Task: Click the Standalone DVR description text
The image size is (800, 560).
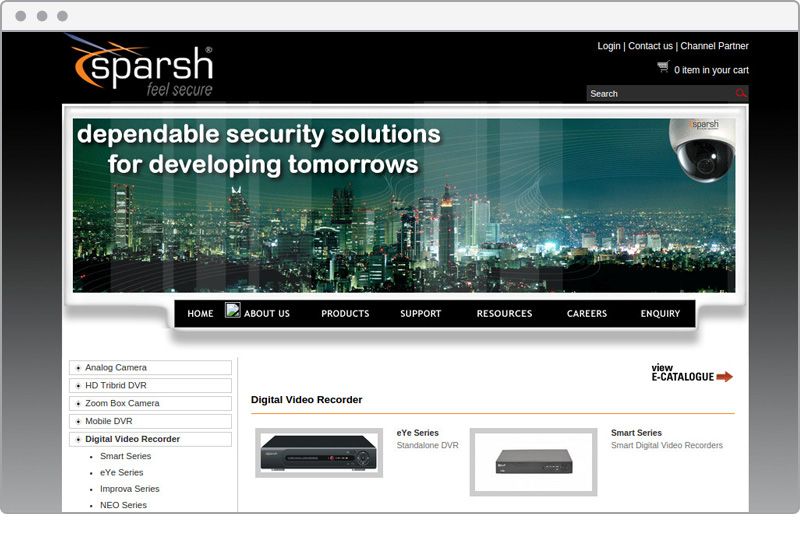Action: (428, 445)
